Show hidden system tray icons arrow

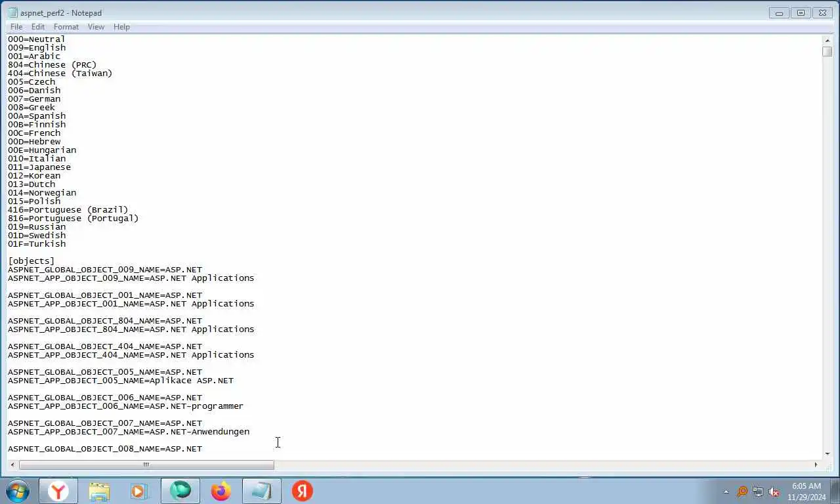click(x=726, y=492)
